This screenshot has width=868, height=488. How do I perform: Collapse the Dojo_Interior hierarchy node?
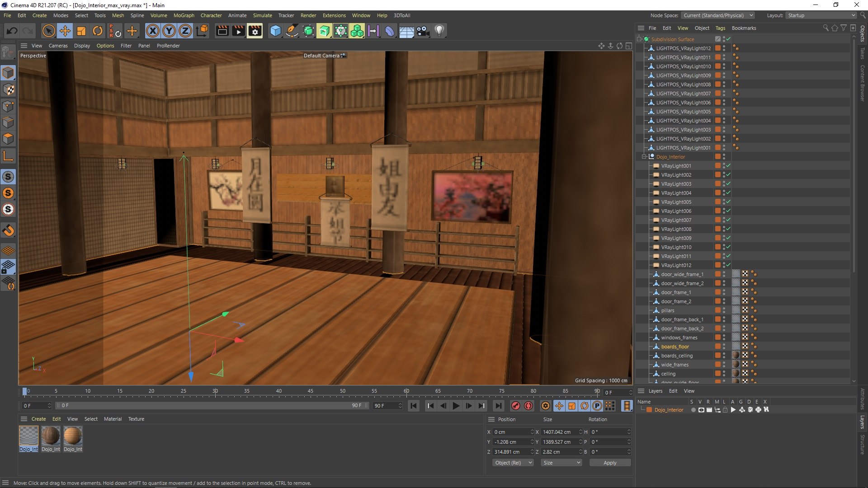[645, 157]
